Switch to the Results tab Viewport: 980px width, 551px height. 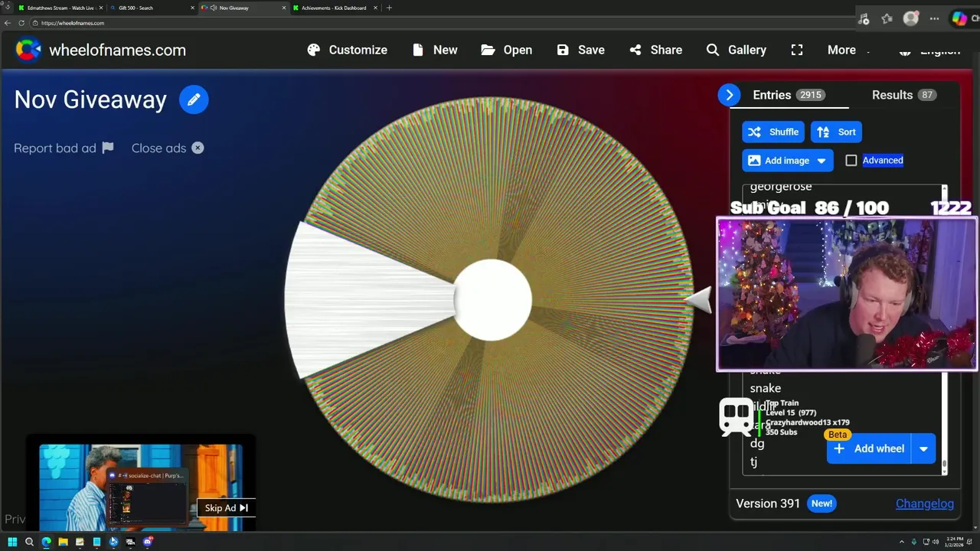(903, 95)
